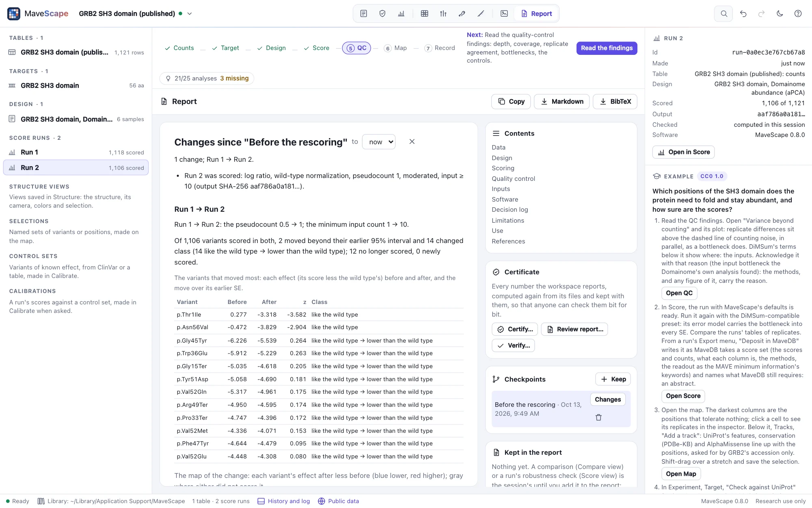Go to the Target workflow step
This screenshot has width=812, height=508.
(225, 48)
